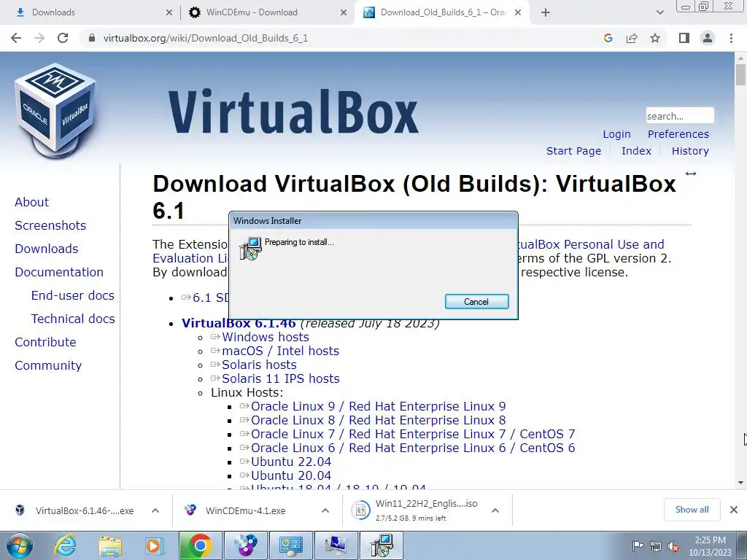Open Technical docs link
The height and width of the screenshot is (560, 747).
point(72,319)
